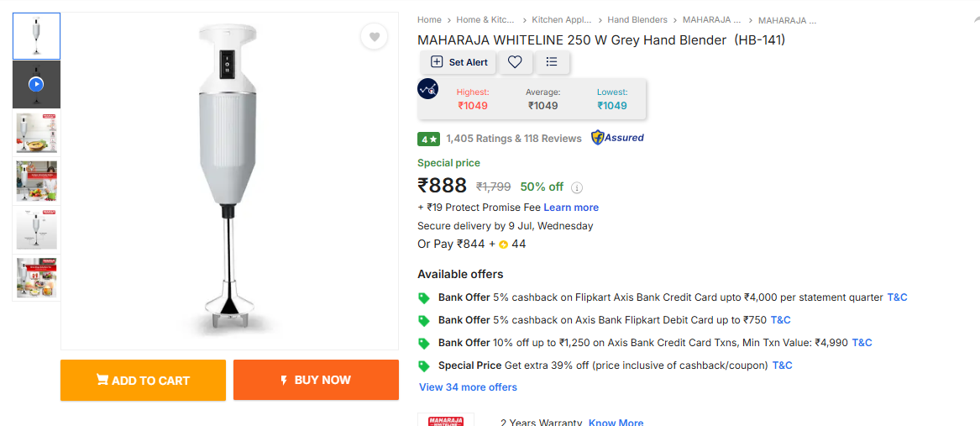Open Kitchen Appliances breadcrumb link
Screen dimensions: 980x426
click(562, 19)
